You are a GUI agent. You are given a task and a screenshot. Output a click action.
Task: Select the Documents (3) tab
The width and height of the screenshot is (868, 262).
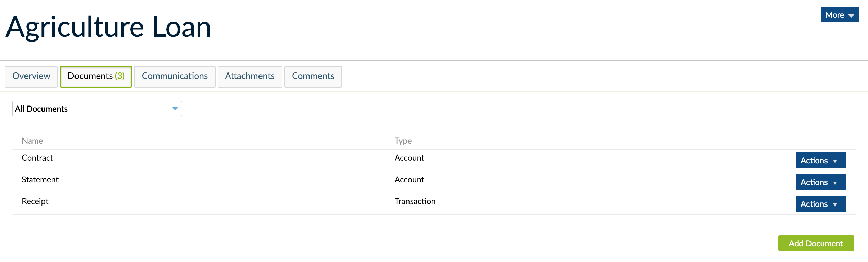click(x=96, y=77)
